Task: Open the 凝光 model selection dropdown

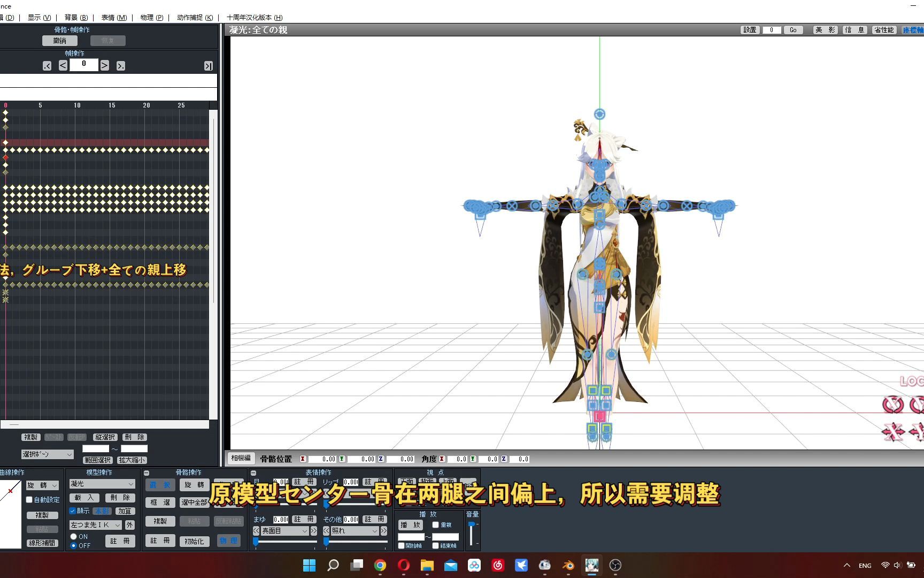Action: point(102,484)
